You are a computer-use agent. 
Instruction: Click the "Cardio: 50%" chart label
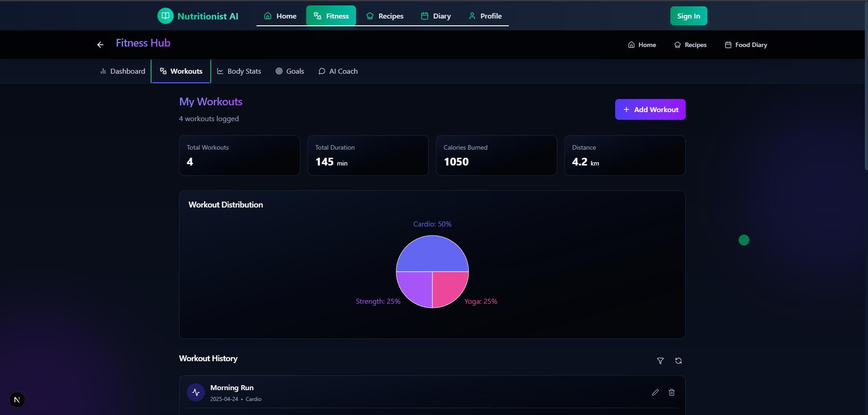[432, 224]
